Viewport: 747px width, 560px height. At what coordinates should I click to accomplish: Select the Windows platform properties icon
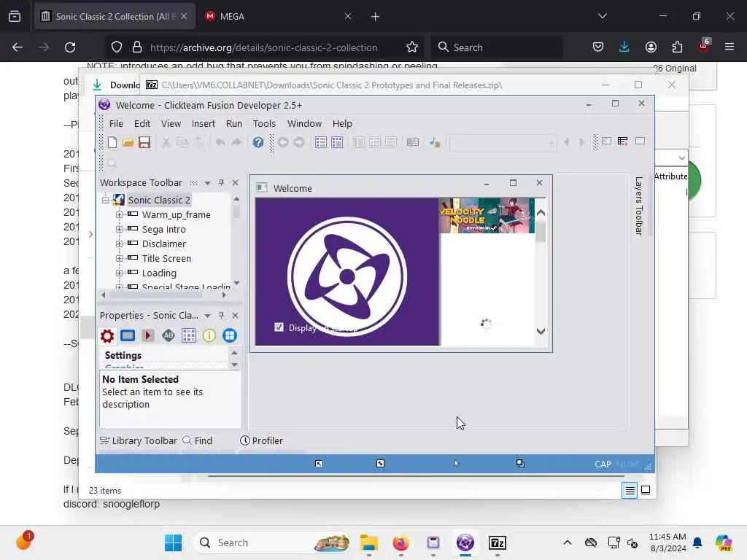pos(230,335)
